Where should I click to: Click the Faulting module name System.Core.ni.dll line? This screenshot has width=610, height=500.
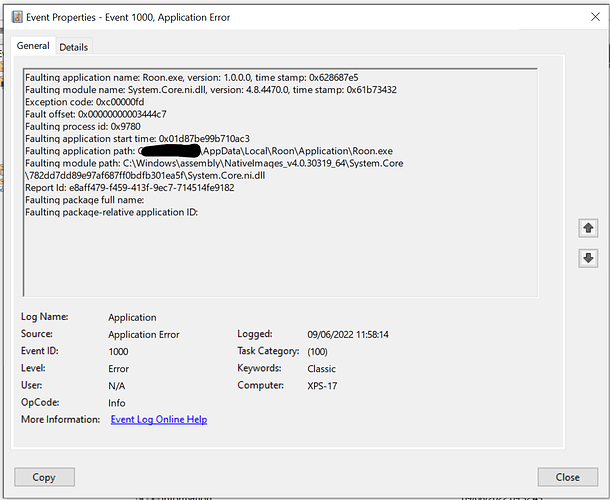(211, 90)
